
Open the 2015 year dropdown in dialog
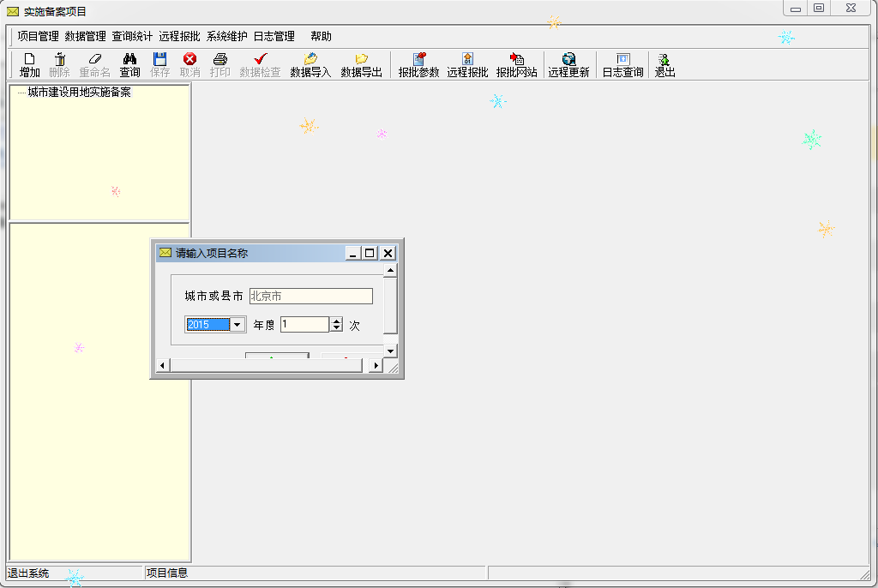(236, 324)
